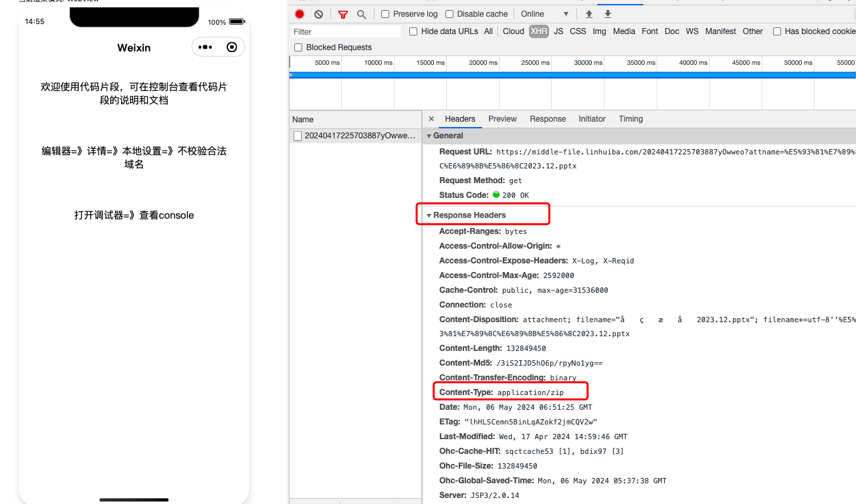The height and width of the screenshot is (504, 856).
Task: Clear the network log
Action: pyautogui.click(x=318, y=14)
